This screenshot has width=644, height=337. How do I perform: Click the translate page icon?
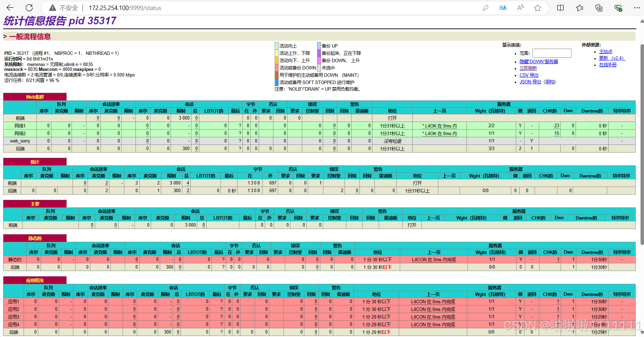[x=503, y=8]
